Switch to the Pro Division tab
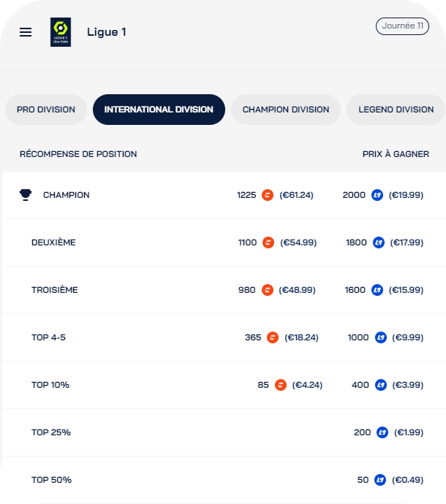 tap(46, 110)
